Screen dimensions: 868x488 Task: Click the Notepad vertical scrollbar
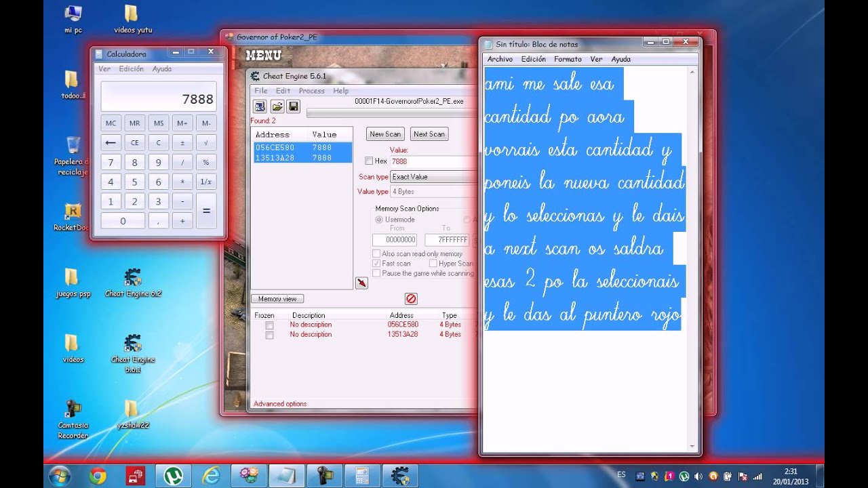692,259
